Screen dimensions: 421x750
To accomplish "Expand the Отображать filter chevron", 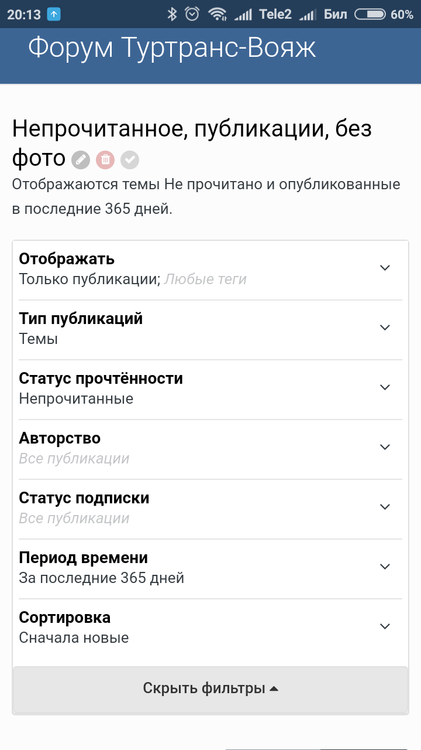I will pos(385,268).
